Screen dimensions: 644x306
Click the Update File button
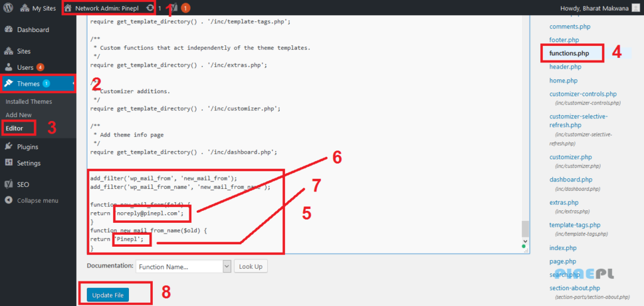(x=108, y=295)
